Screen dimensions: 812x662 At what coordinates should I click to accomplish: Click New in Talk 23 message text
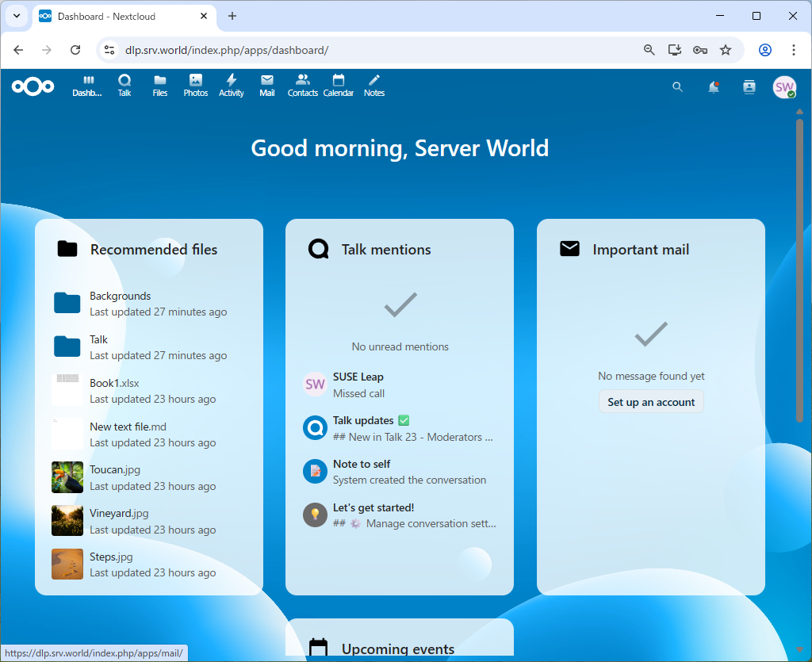412,437
